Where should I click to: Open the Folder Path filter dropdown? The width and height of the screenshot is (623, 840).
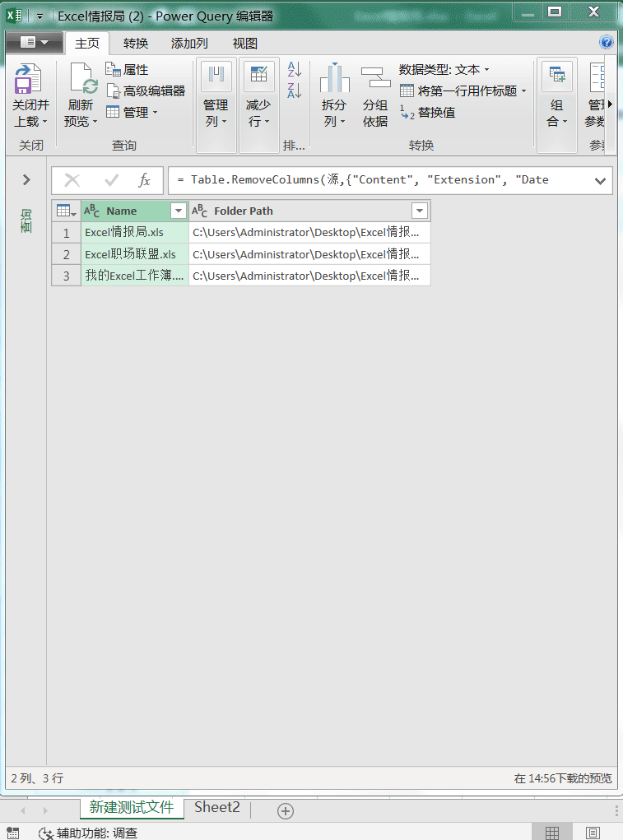pos(420,211)
